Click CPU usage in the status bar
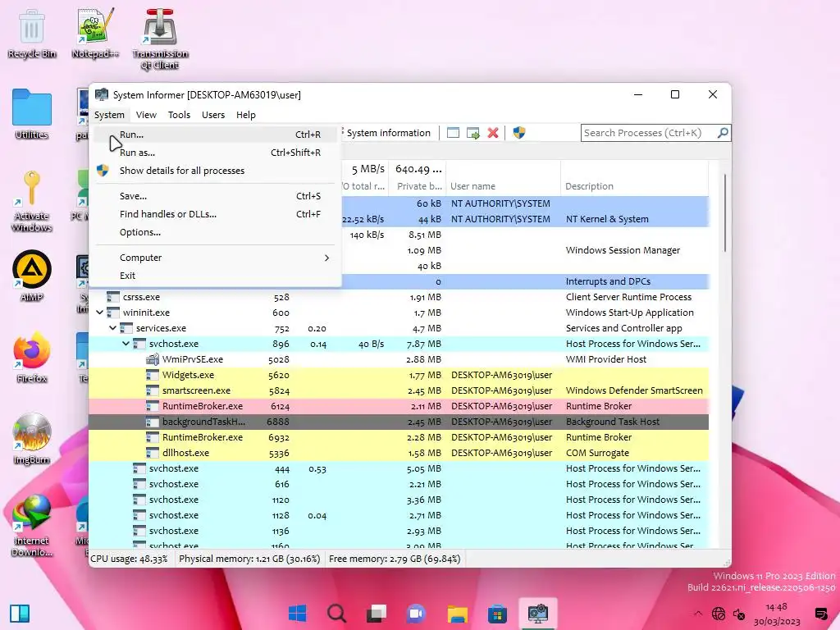The width and height of the screenshot is (840, 630). point(129,559)
